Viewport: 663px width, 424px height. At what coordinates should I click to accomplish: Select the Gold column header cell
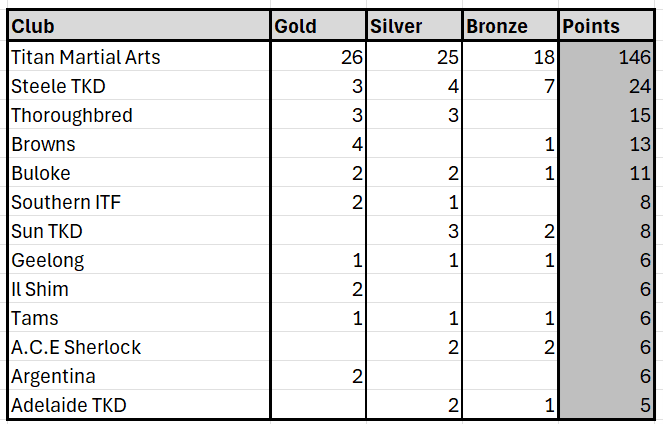coord(318,27)
